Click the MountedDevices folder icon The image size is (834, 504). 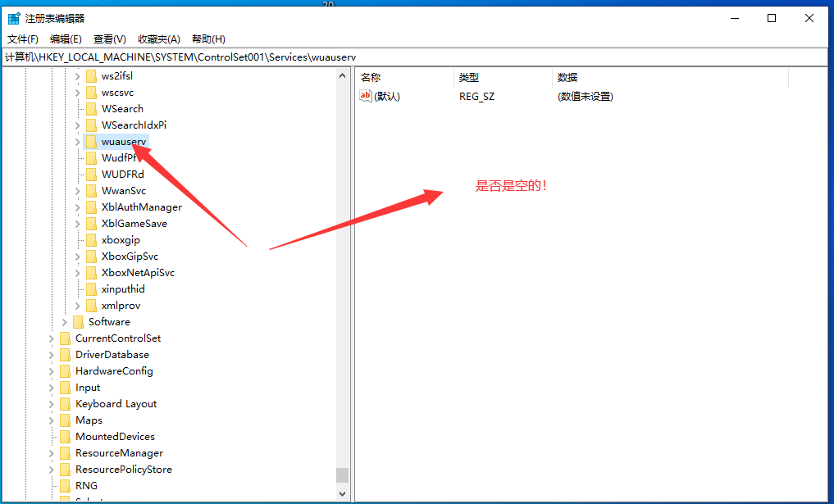[66, 437]
